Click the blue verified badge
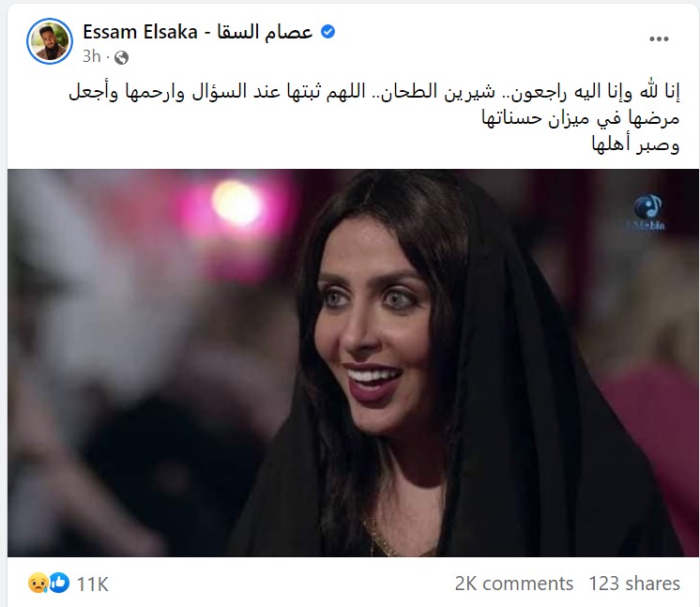Image resolution: width=700 pixels, height=607 pixels. click(328, 32)
